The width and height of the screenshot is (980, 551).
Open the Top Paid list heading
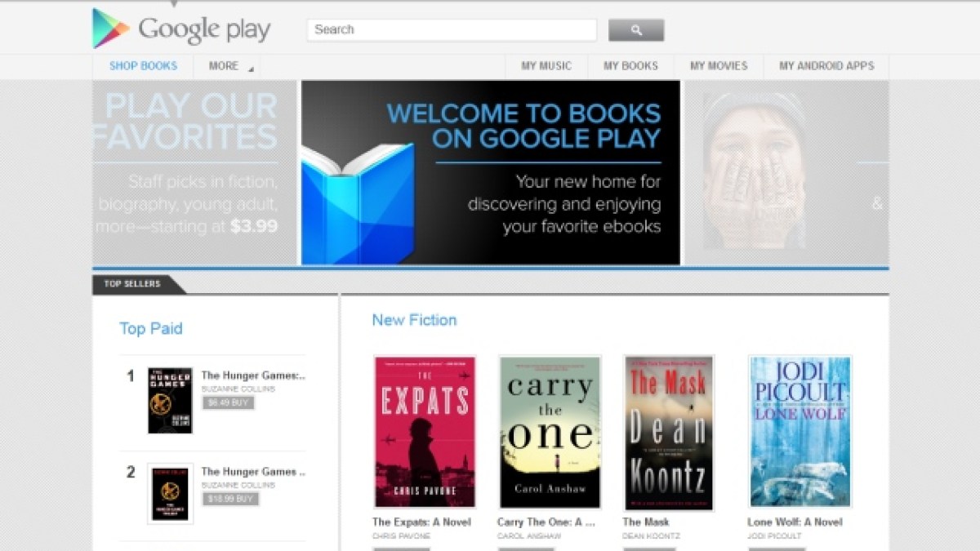[x=151, y=329]
